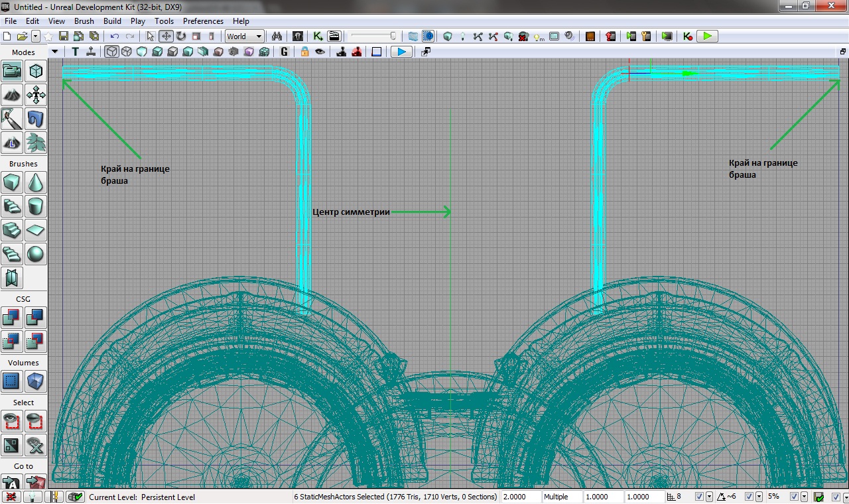Image resolution: width=849 pixels, height=504 pixels.
Task: Save the current level
Action: (x=64, y=36)
